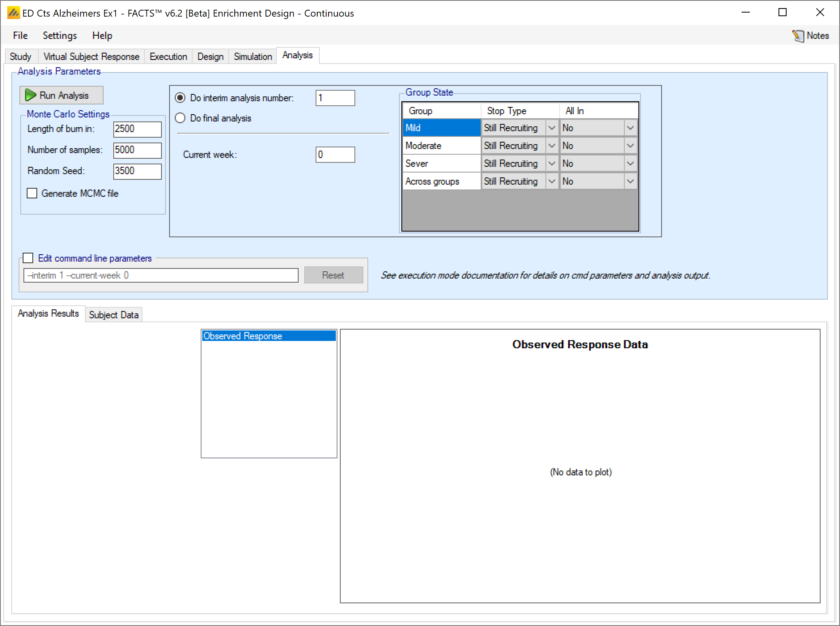
Task: Click the FACTS app icon in title bar
Action: pyautogui.click(x=13, y=13)
